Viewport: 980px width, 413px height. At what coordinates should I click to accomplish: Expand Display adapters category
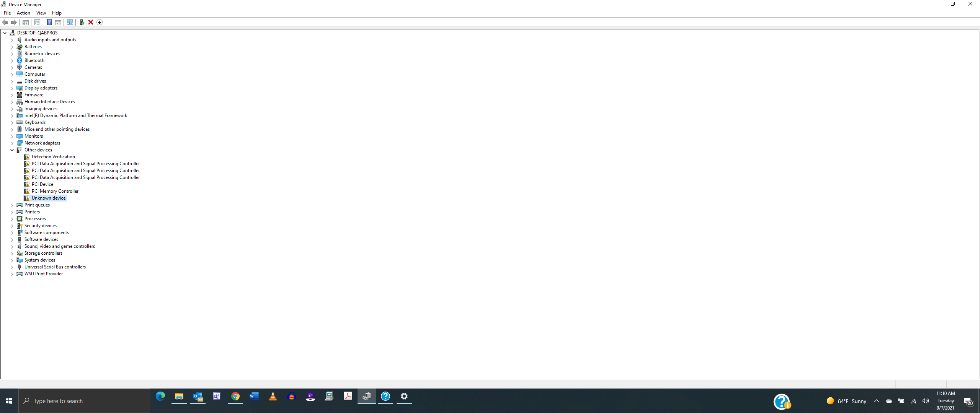pos(12,88)
